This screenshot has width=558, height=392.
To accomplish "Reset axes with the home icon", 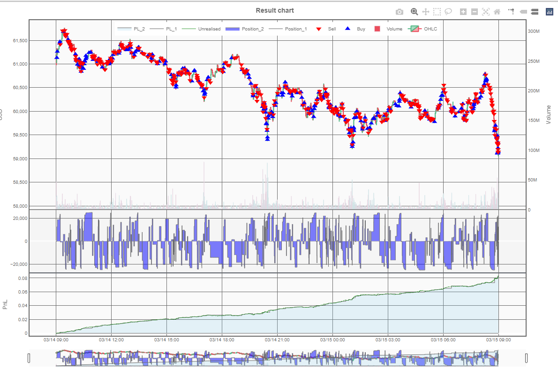I will 497,12.
